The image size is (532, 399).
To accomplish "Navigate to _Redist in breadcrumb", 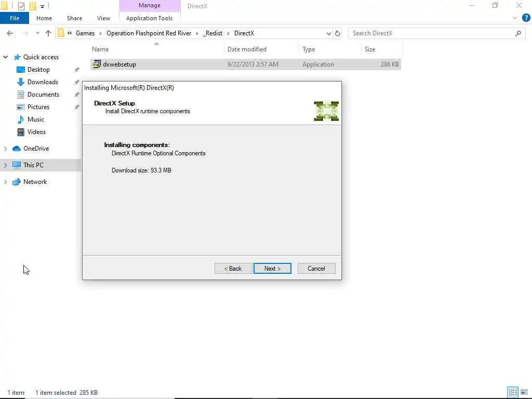I will [x=212, y=33].
